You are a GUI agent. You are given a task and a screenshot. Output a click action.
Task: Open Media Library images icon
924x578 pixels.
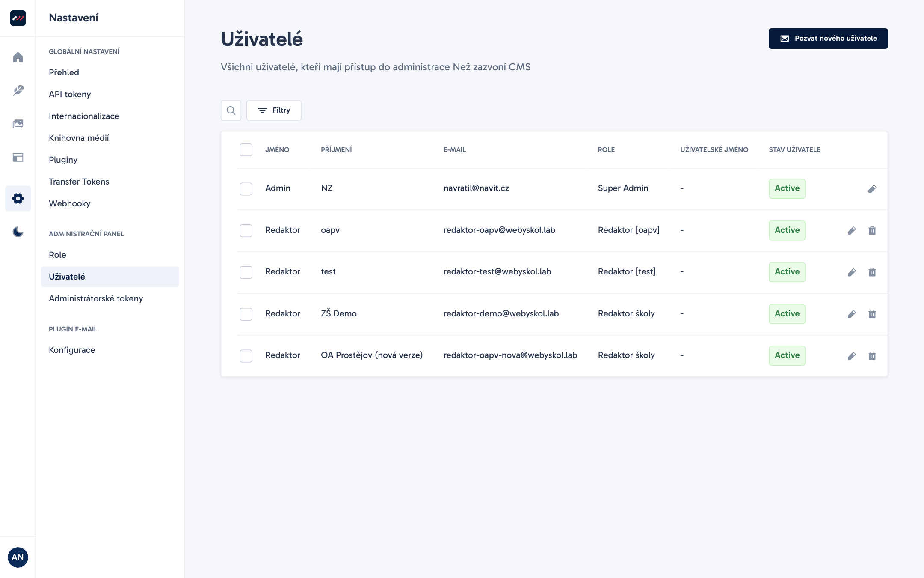[18, 124]
